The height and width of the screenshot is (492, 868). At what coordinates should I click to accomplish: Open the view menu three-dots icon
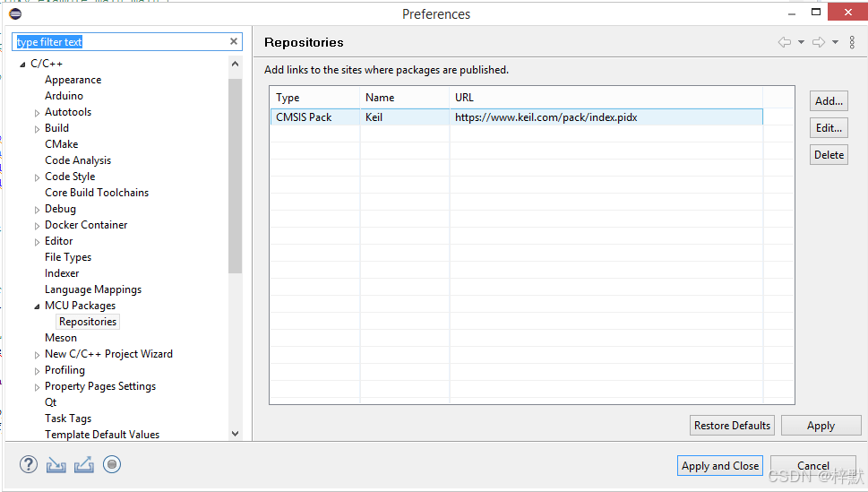point(852,42)
